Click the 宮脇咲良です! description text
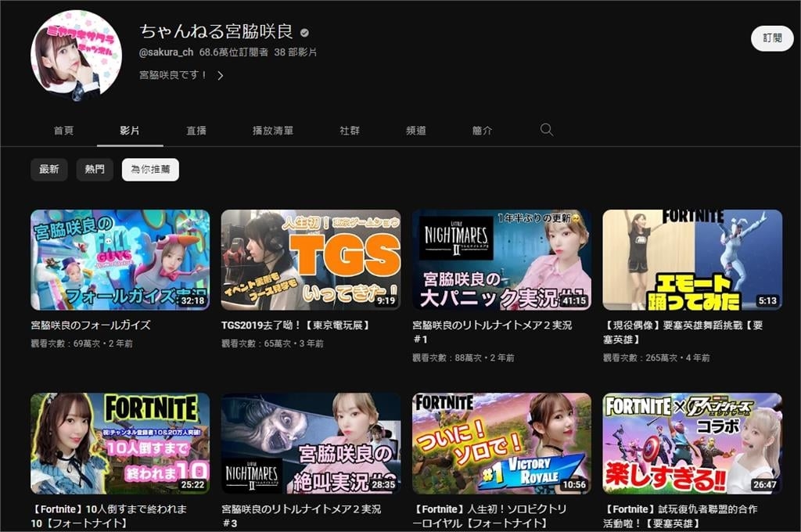Screen dimensions: 801x532 [x=173, y=75]
